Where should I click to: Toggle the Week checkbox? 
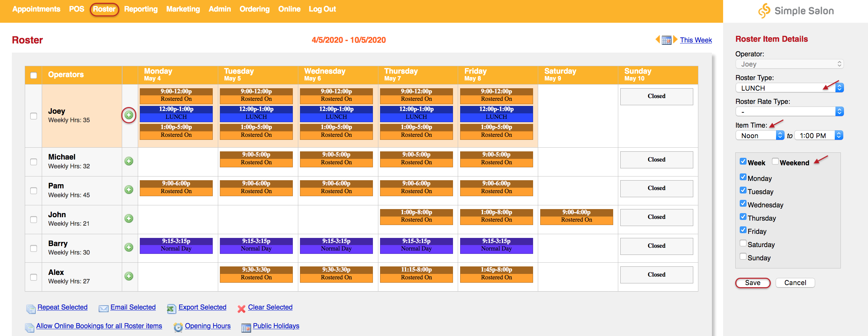pos(743,161)
